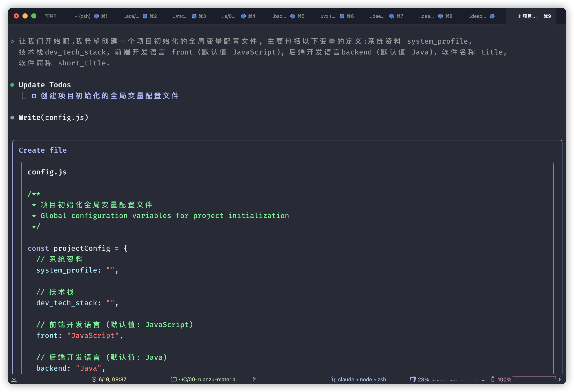This screenshot has width=574, height=392.
Task: Click the Update Todos section header
Action: [45, 85]
